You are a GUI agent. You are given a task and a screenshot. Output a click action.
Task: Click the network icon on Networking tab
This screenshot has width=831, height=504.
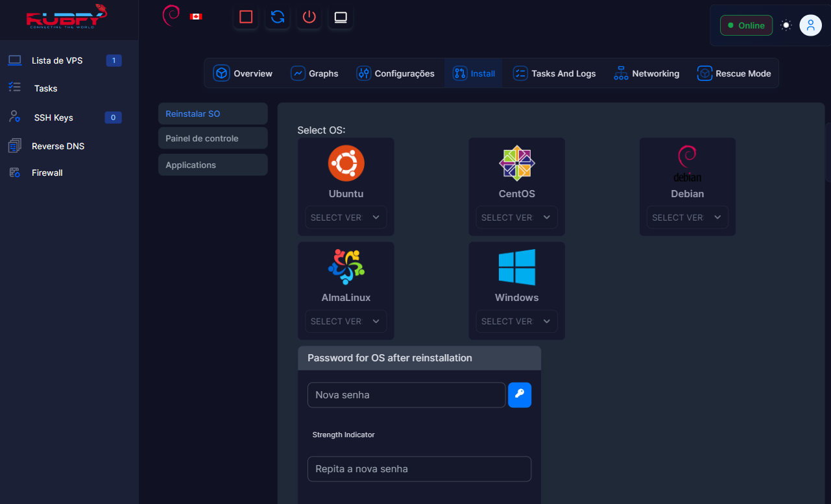(621, 73)
